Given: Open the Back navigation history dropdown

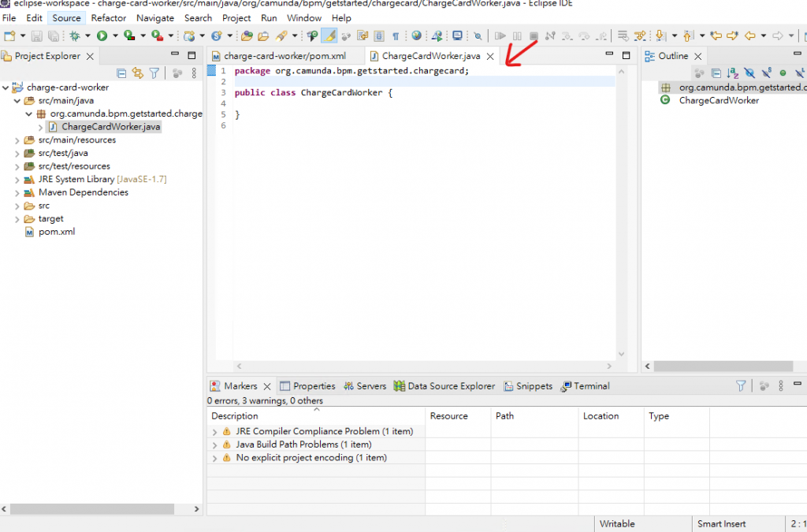Looking at the screenshot, I should (x=763, y=36).
